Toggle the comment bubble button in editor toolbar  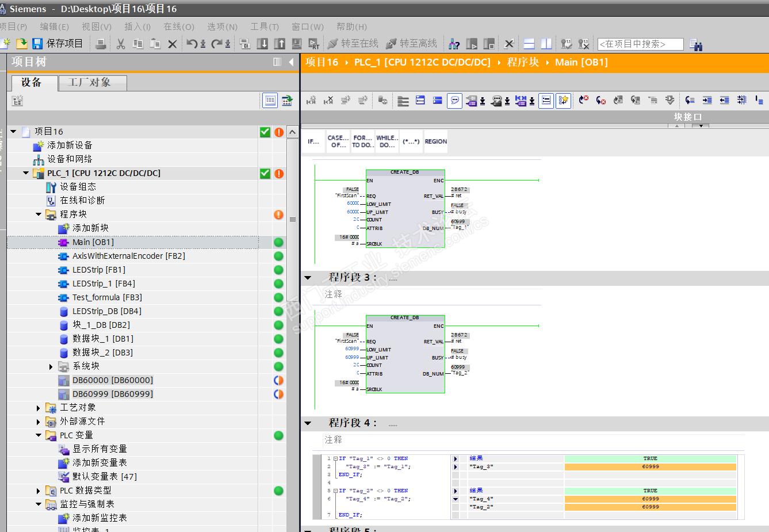click(455, 101)
